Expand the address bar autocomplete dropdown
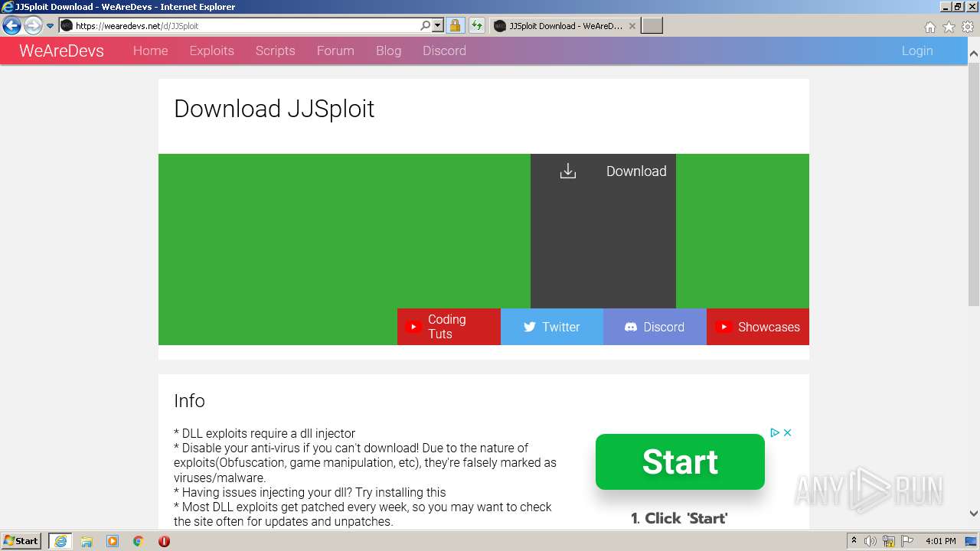This screenshot has width=980, height=551. click(438, 26)
